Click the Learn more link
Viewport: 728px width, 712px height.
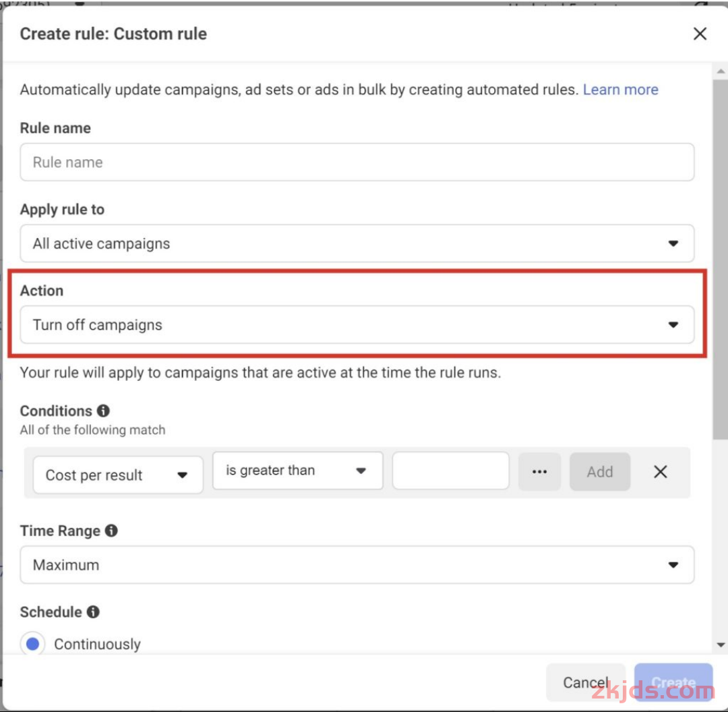pyautogui.click(x=620, y=90)
